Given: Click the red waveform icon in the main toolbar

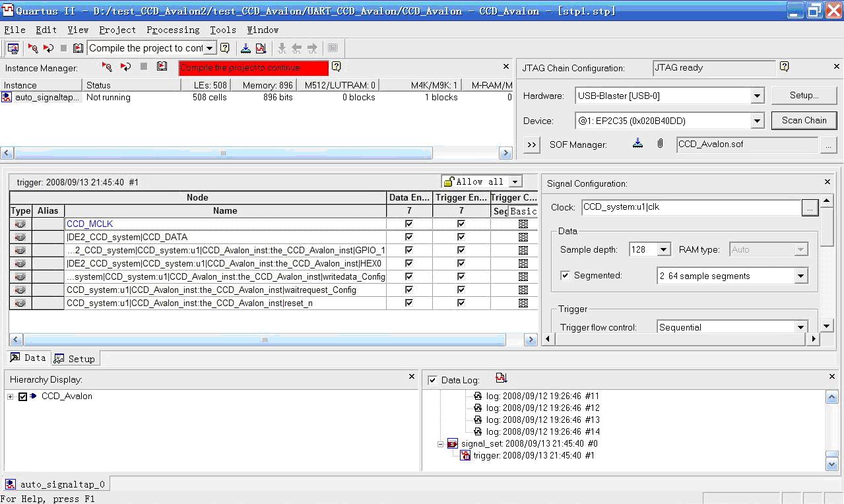Looking at the screenshot, I should tap(261, 48).
